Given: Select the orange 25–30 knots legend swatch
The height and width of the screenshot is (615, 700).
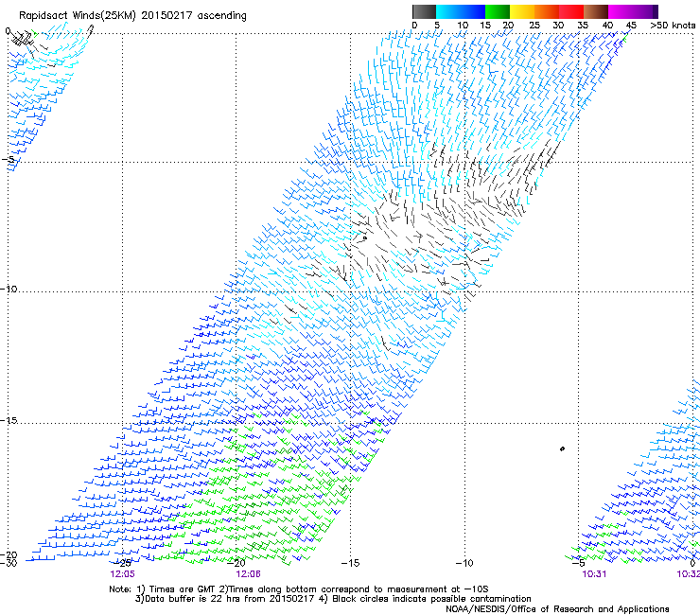Looking at the screenshot, I should 547,11.
